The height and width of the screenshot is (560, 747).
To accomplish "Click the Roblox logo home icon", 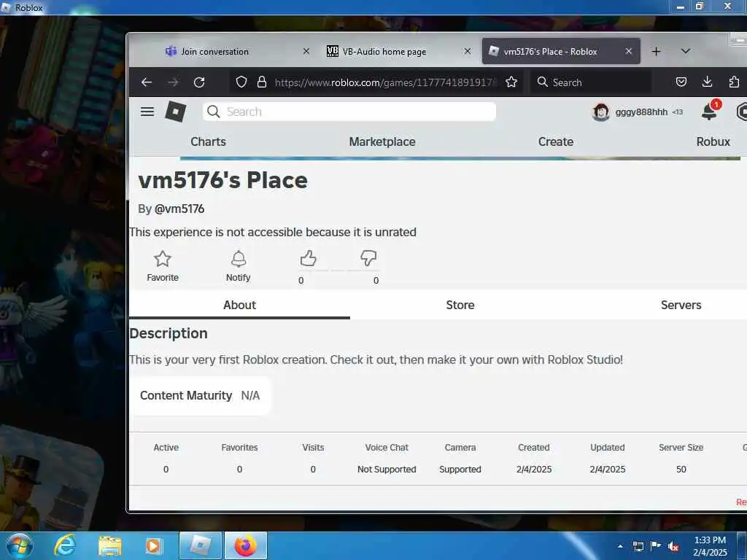I will click(175, 112).
